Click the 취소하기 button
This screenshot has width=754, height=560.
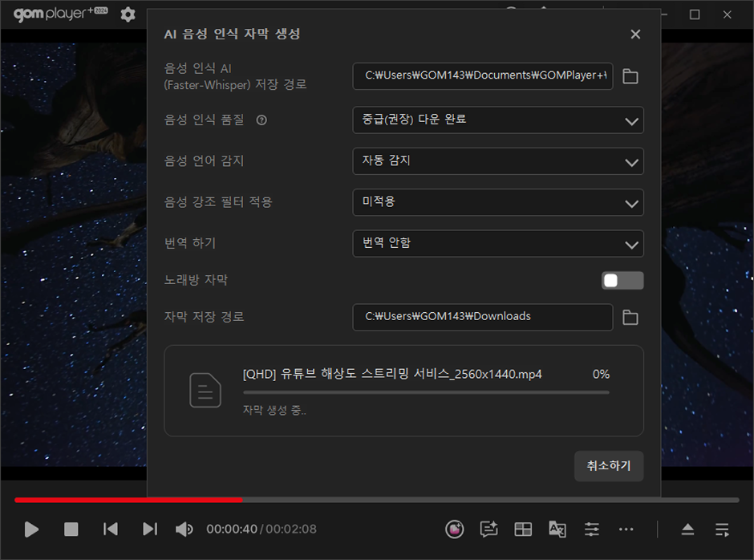(x=609, y=466)
